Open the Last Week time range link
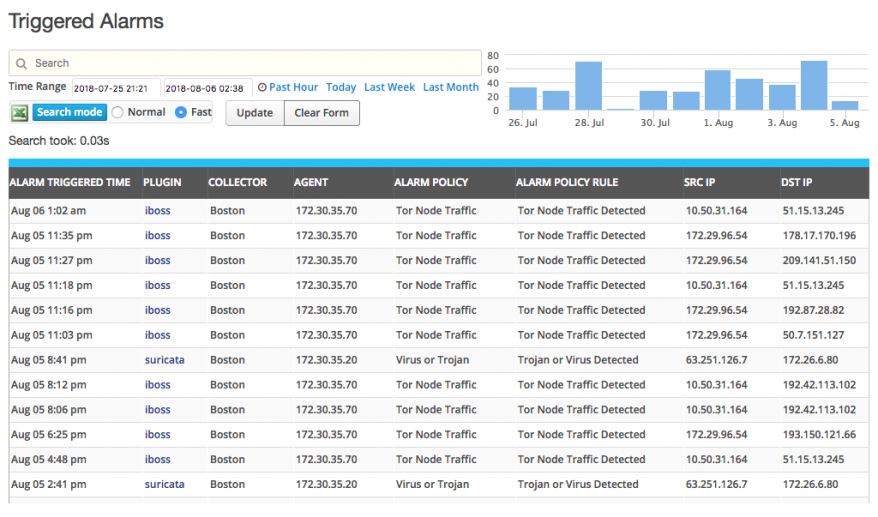878x517 pixels. click(x=389, y=87)
